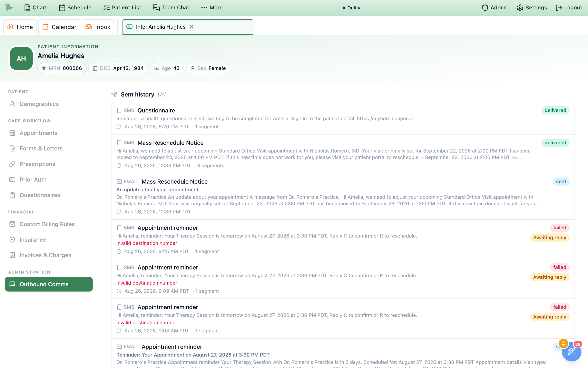Switch to the Inbox tab
The height and width of the screenshot is (368, 588).
click(98, 27)
